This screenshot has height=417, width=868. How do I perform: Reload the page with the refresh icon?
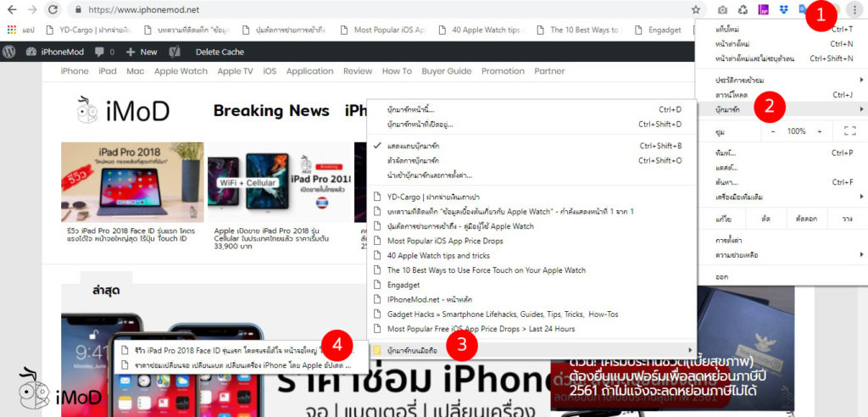(x=53, y=9)
